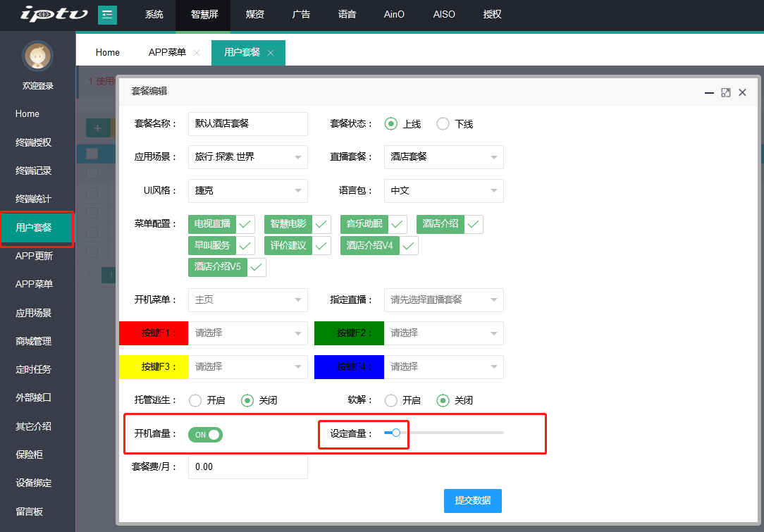Image resolution: width=764 pixels, height=532 pixels.
Task: Click the sidebar collapse hamburger icon
Action: click(x=107, y=14)
